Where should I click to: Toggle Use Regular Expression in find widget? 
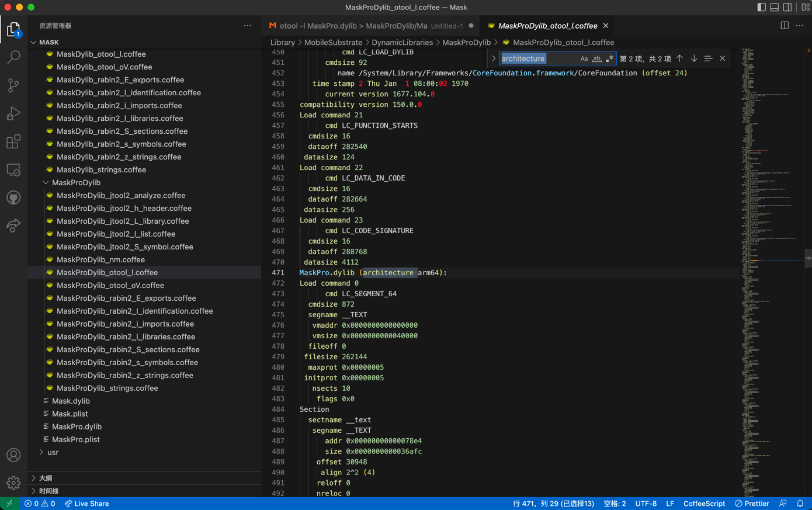coord(609,58)
